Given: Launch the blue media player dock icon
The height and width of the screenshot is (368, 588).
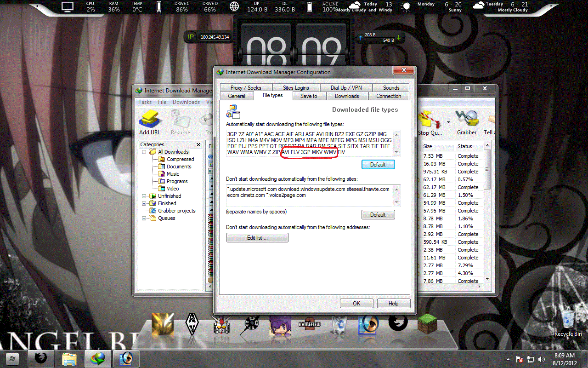Looking at the screenshot, I should [x=368, y=324].
